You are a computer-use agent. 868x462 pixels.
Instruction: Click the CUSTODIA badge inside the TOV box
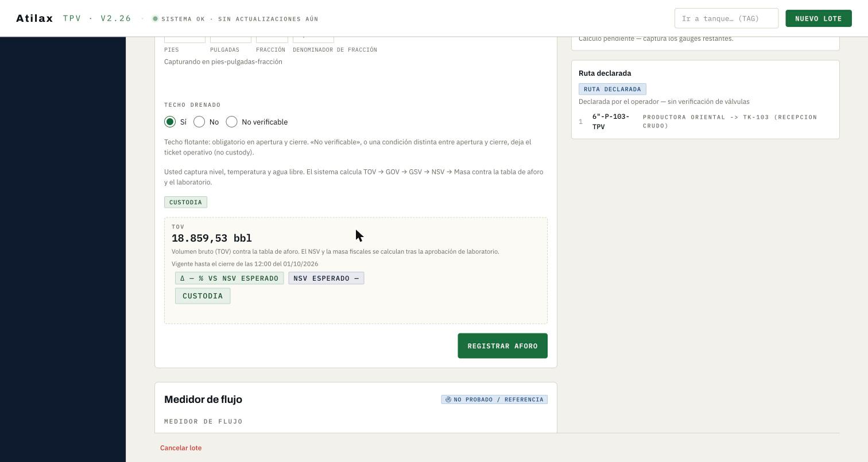tap(203, 296)
